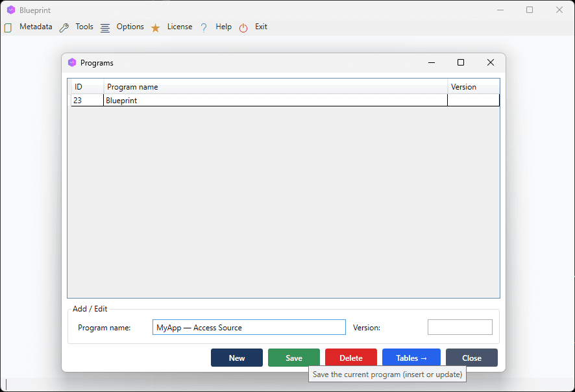Click the Version column header
Screen dimensions: 575x392
(465, 86)
